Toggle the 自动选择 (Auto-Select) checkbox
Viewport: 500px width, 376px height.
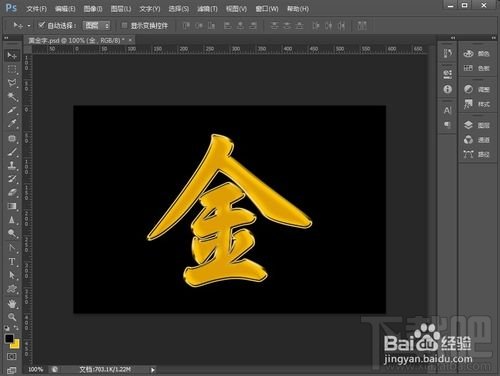click(x=42, y=25)
